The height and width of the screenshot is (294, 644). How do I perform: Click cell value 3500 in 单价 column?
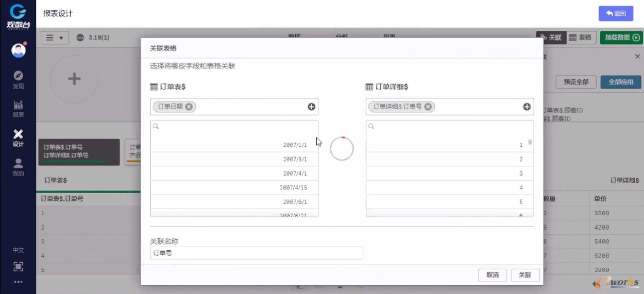tap(601, 213)
